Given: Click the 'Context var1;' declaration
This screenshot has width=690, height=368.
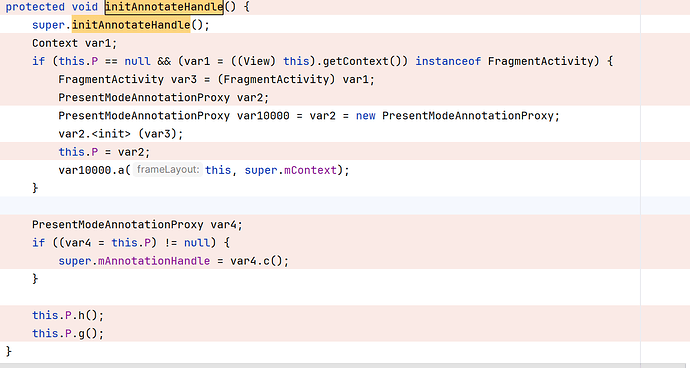Looking at the screenshot, I should 75,43.
